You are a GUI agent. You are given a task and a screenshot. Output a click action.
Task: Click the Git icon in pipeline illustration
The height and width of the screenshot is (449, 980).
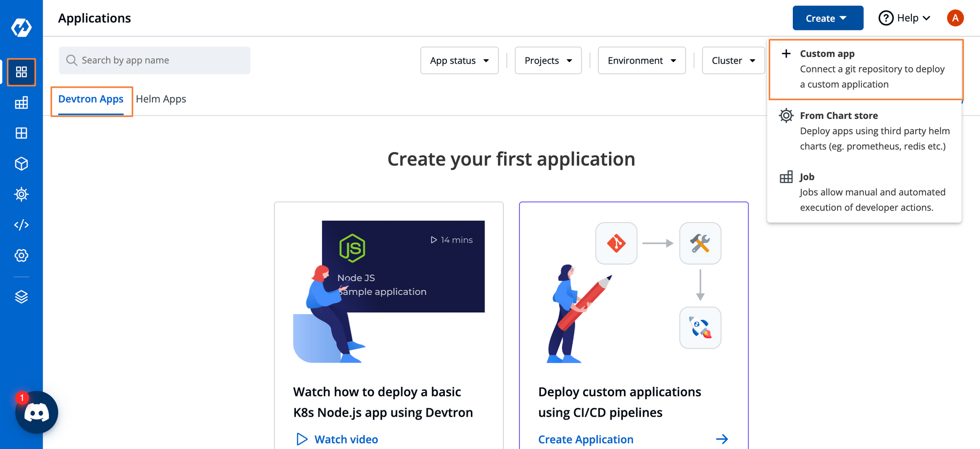(616, 243)
